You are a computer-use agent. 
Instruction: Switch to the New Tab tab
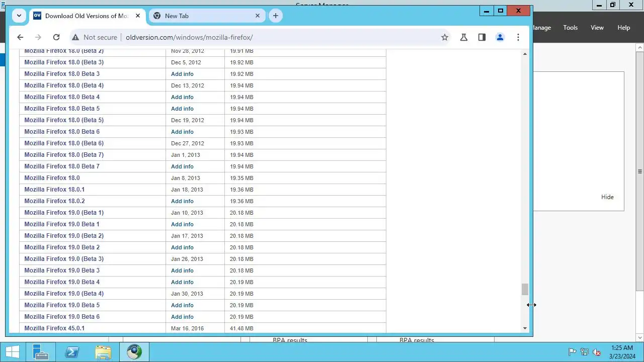pyautogui.click(x=206, y=16)
